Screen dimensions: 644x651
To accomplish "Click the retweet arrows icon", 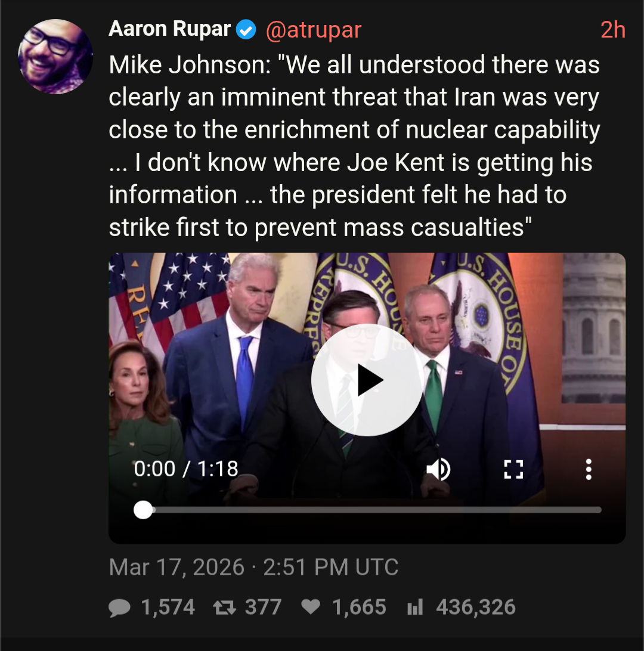I will tap(224, 607).
